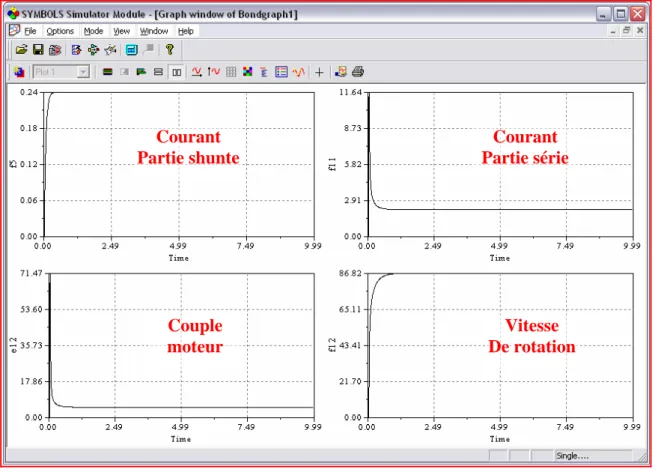
Task: Close the inner Bondgraph1 graph window
Action: click(640, 30)
